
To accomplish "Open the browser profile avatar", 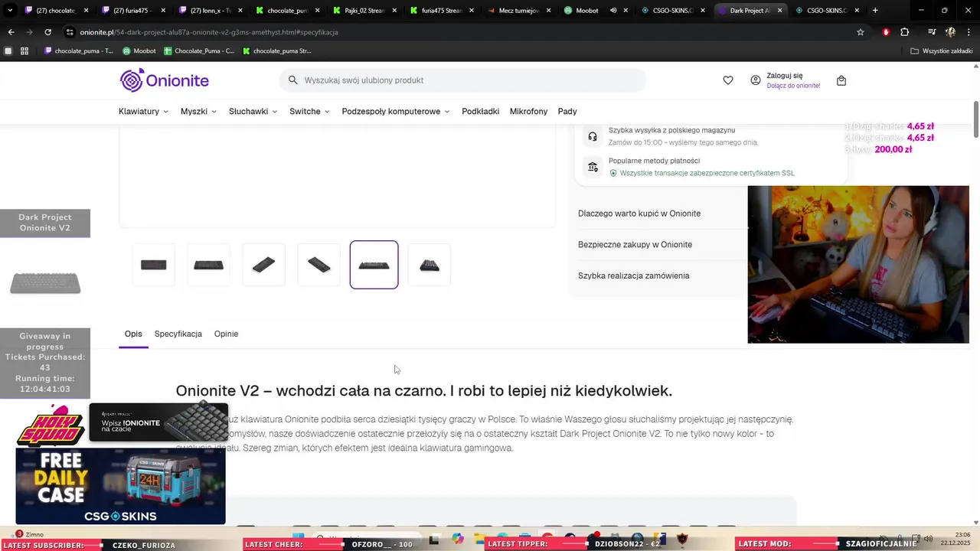I will coord(950,32).
